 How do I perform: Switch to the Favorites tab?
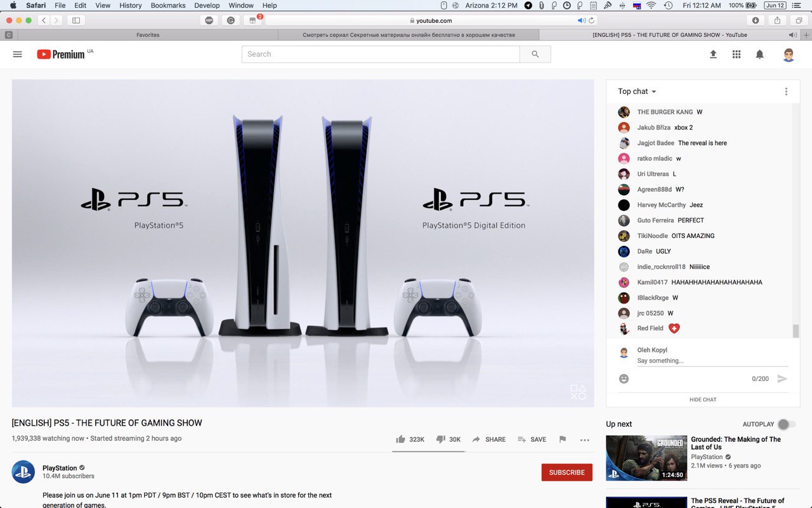[x=148, y=35]
